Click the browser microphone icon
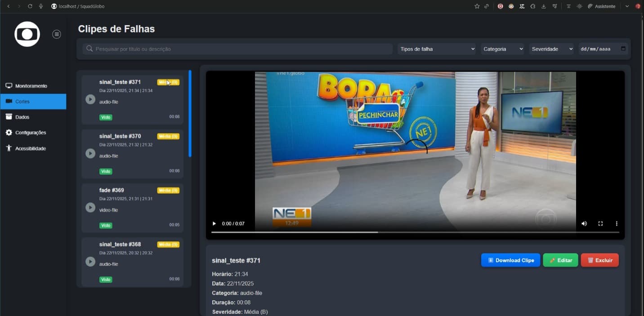 tap(41, 6)
